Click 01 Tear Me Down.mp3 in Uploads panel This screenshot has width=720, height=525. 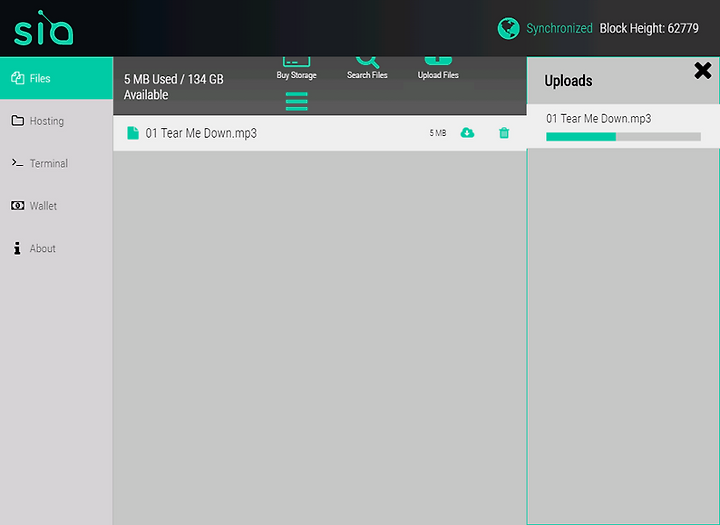point(598,119)
